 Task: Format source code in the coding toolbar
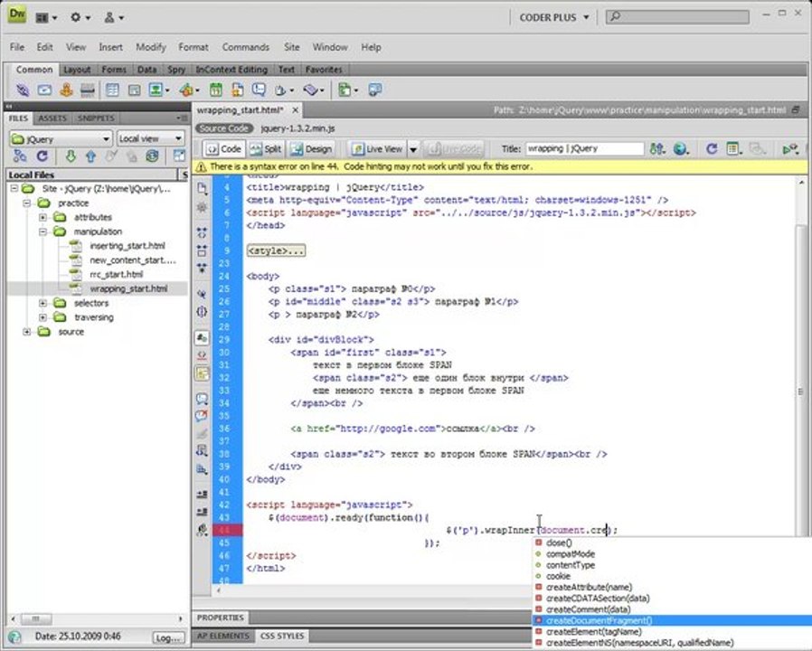pos(202,531)
